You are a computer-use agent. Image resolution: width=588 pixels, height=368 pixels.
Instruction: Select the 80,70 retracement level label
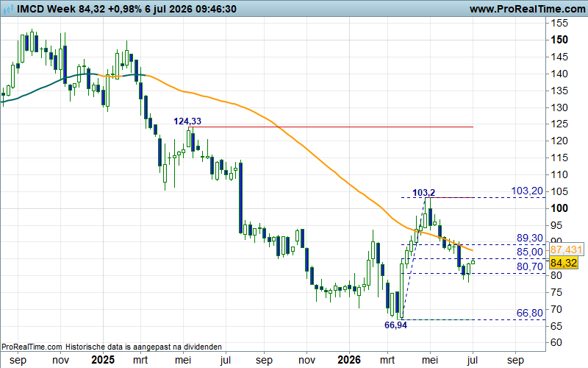[529, 266]
